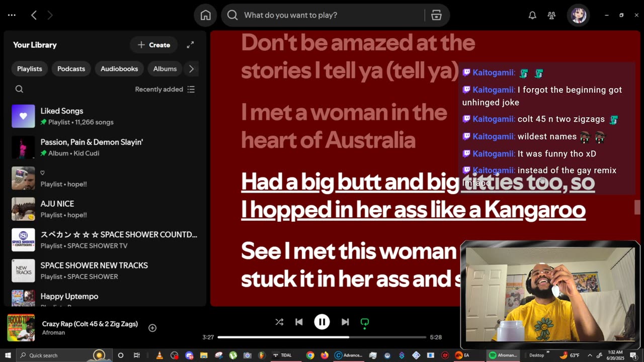Toggle shuffle
Image resolution: width=644 pixels, height=362 pixels.
(x=279, y=322)
